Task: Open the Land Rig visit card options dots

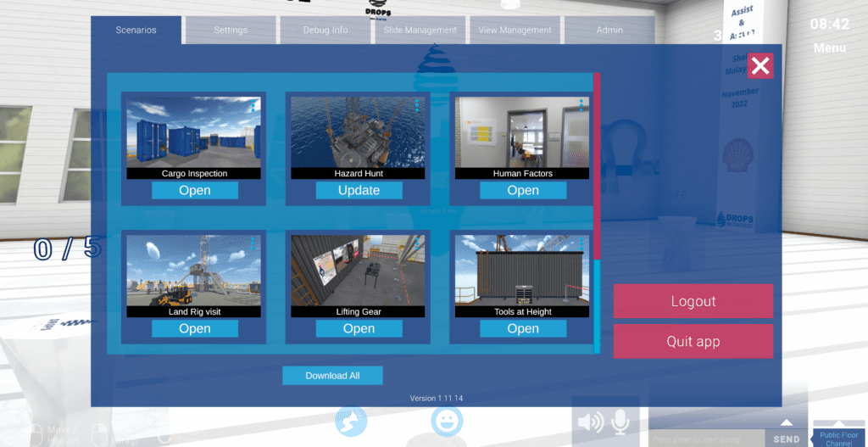Action: pyautogui.click(x=253, y=243)
